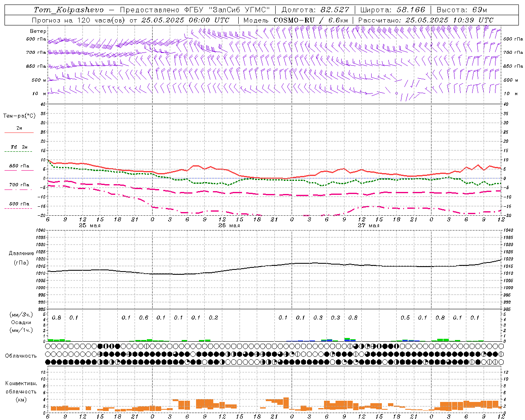Image resolution: width=525 pixels, height=420 pixels.
Task: Click the '500 гПа' temperature legend entry
Action: click(19, 203)
